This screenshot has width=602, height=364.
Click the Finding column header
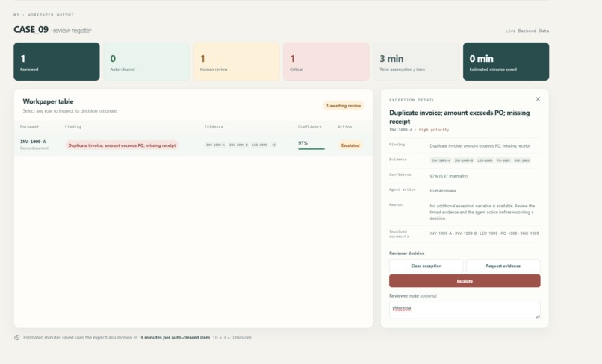click(x=73, y=127)
